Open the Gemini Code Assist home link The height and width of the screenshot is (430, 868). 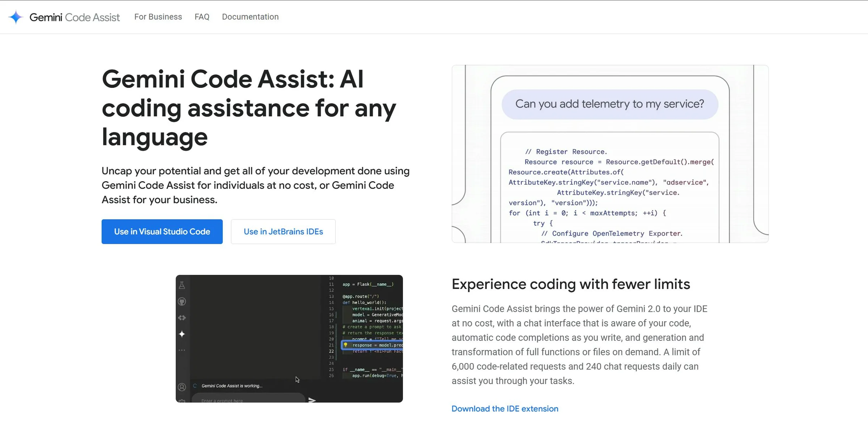(75, 17)
